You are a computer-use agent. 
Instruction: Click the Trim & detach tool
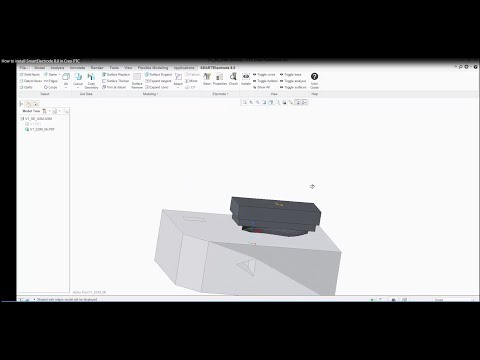pos(114,87)
